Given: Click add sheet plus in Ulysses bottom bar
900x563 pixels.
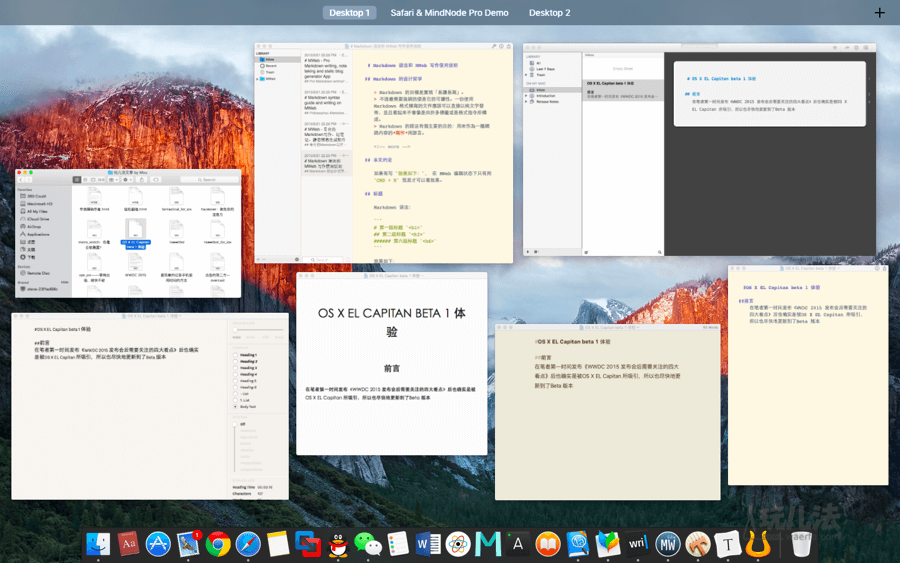Looking at the screenshot, I should pyautogui.click(x=528, y=251).
